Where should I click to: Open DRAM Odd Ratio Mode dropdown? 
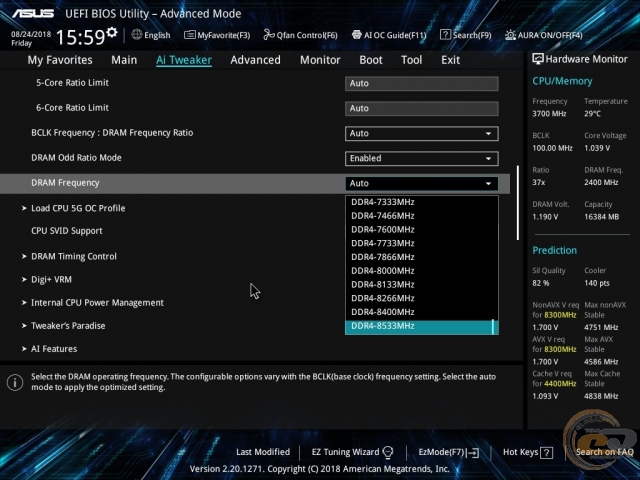(x=422, y=158)
